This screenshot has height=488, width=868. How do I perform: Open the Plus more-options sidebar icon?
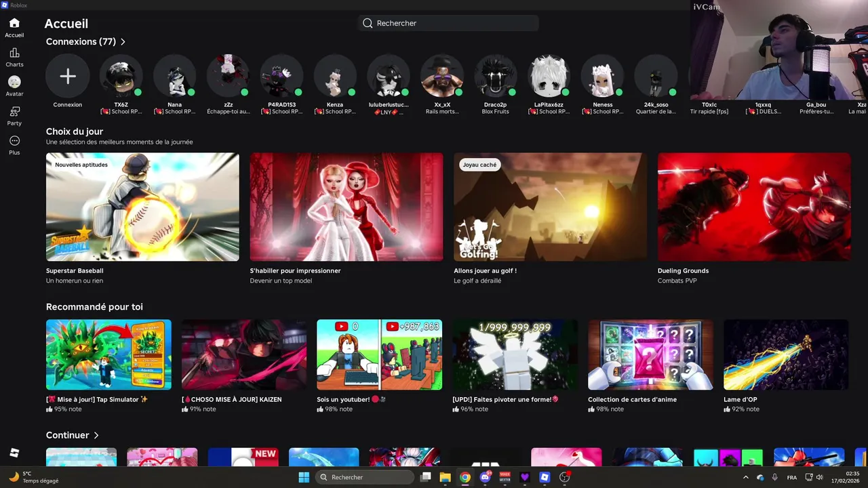[x=14, y=141]
